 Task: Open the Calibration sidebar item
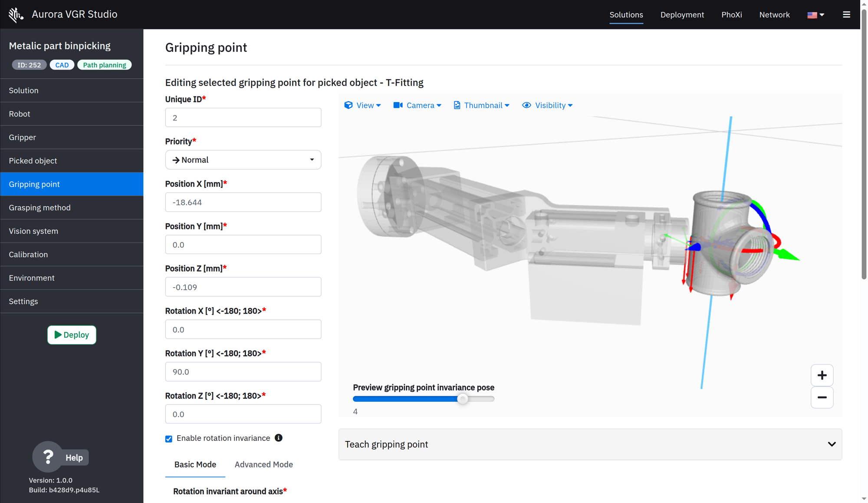tap(72, 255)
